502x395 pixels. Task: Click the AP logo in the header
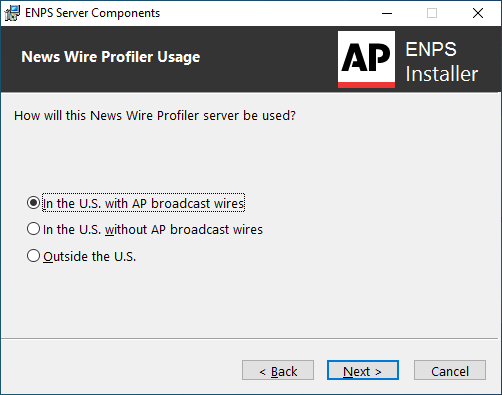click(x=366, y=59)
